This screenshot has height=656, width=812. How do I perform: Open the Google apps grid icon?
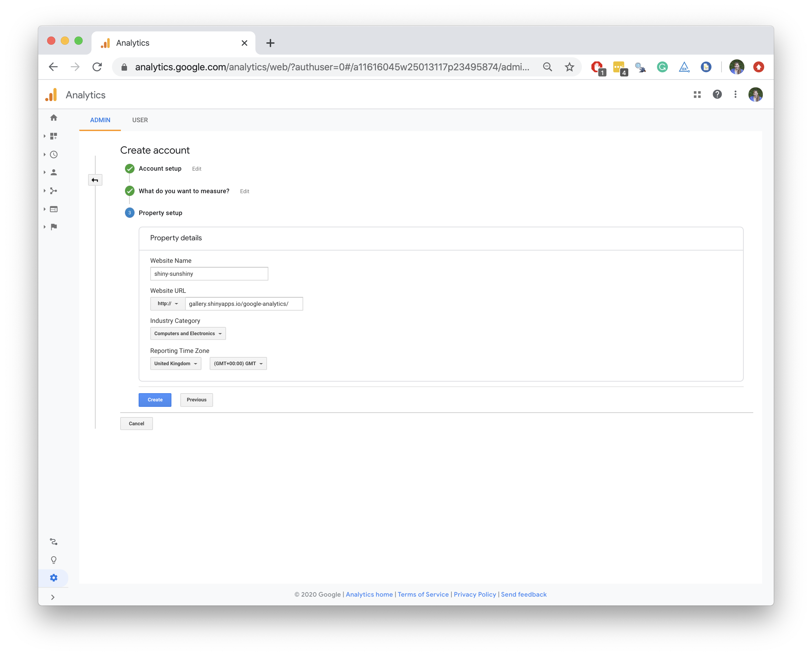[x=698, y=95]
